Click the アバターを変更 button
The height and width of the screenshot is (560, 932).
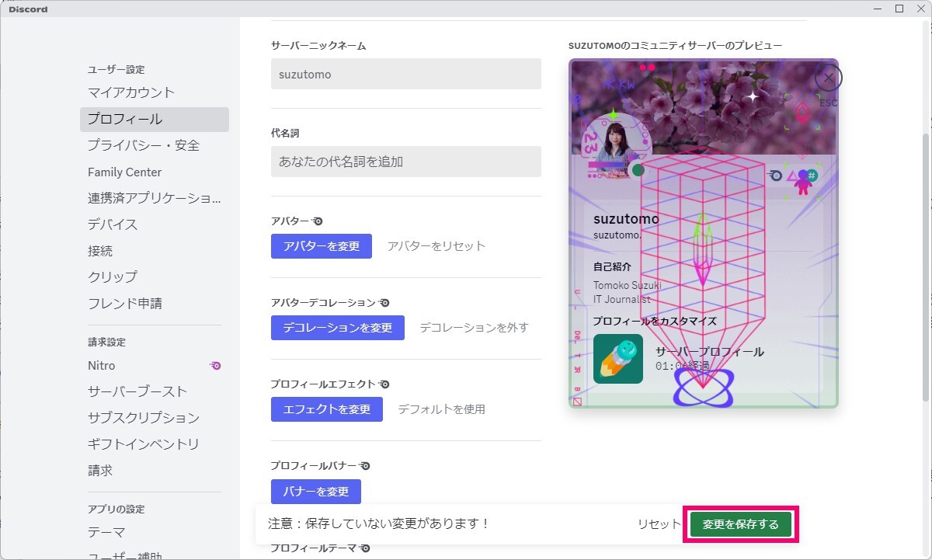click(322, 246)
